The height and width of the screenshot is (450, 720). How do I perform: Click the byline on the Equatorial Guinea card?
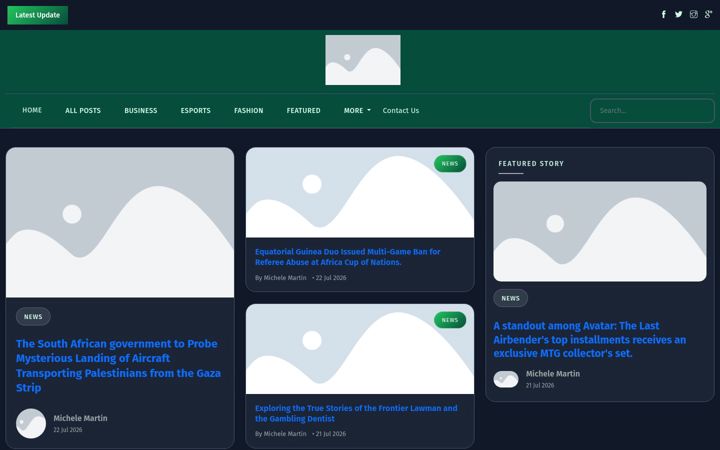click(281, 278)
